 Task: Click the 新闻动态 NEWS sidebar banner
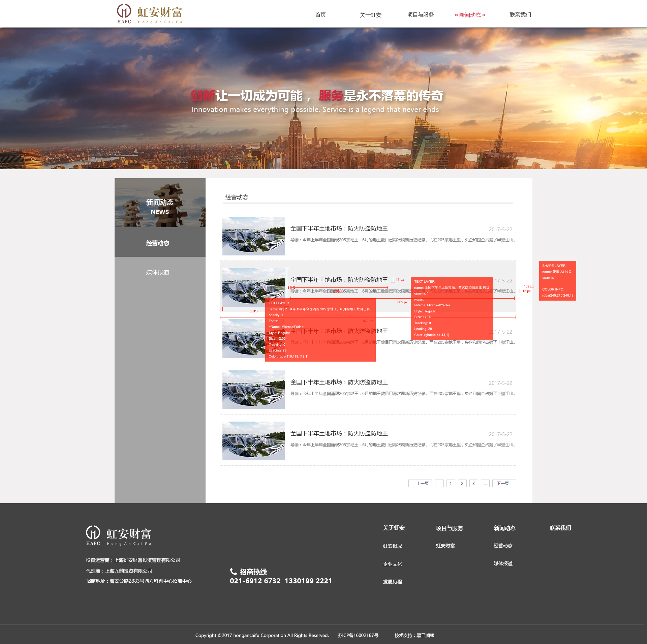[160, 203]
